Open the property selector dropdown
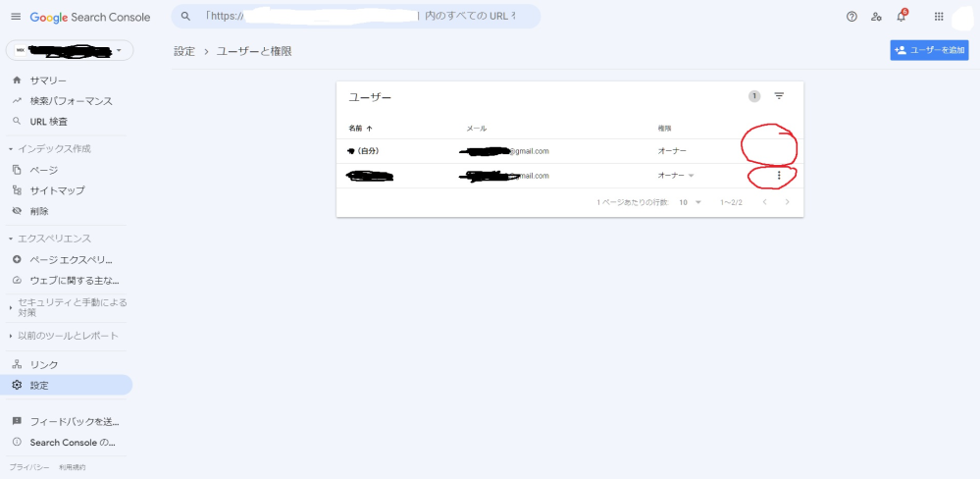The width and height of the screenshot is (980, 479). point(70,50)
